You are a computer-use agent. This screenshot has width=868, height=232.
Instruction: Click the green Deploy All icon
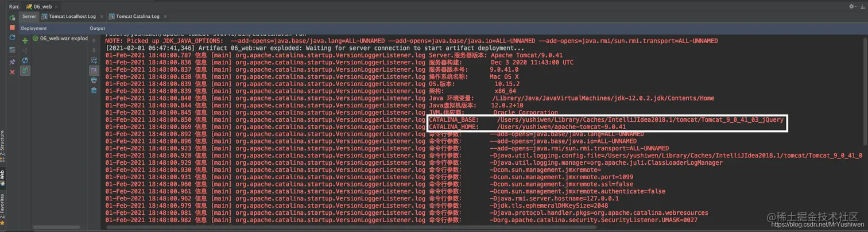coord(25,41)
